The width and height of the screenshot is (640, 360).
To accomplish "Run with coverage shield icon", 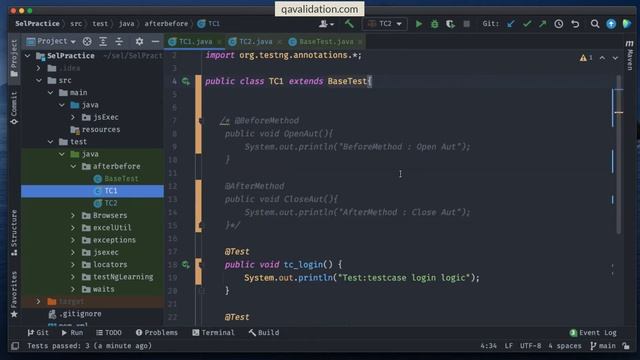I will click(x=450, y=24).
